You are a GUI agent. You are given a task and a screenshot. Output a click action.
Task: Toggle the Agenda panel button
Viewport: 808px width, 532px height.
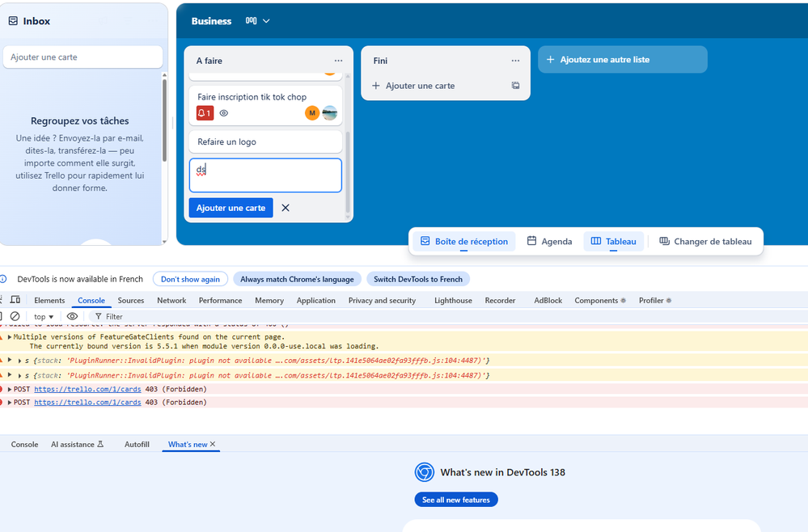coord(549,241)
